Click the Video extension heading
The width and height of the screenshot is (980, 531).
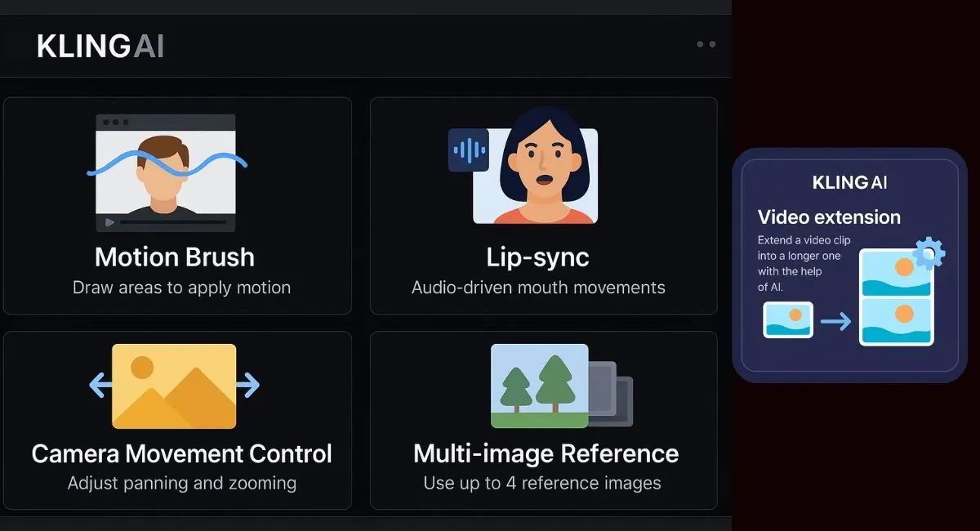click(x=829, y=217)
